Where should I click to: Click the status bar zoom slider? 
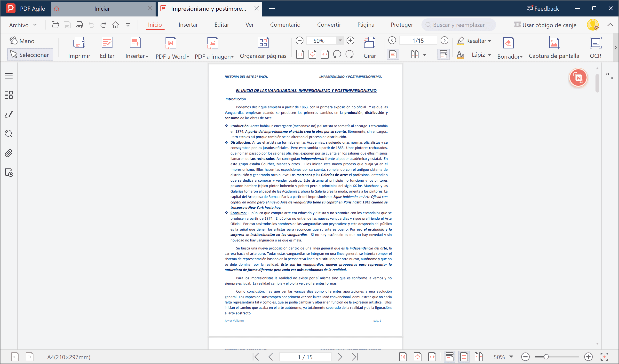tap(557, 357)
